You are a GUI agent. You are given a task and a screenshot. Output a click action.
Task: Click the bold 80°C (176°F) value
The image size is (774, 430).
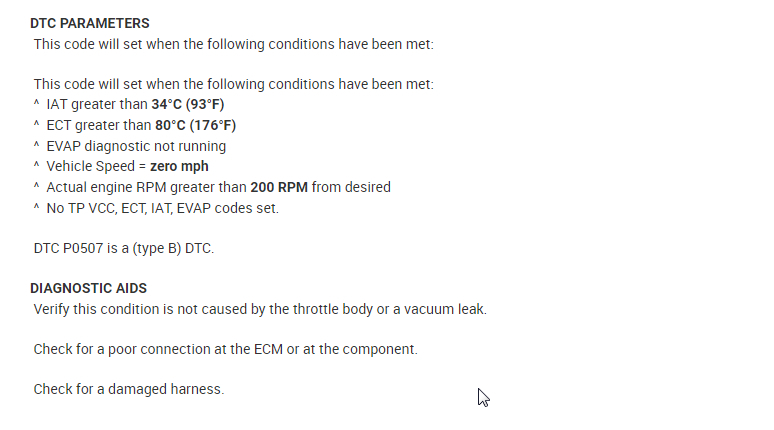tap(194, 125)
